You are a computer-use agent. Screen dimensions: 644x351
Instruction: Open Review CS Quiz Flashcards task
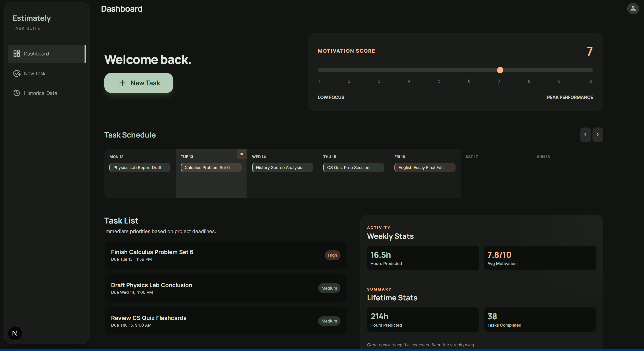(x=149, y=318)
